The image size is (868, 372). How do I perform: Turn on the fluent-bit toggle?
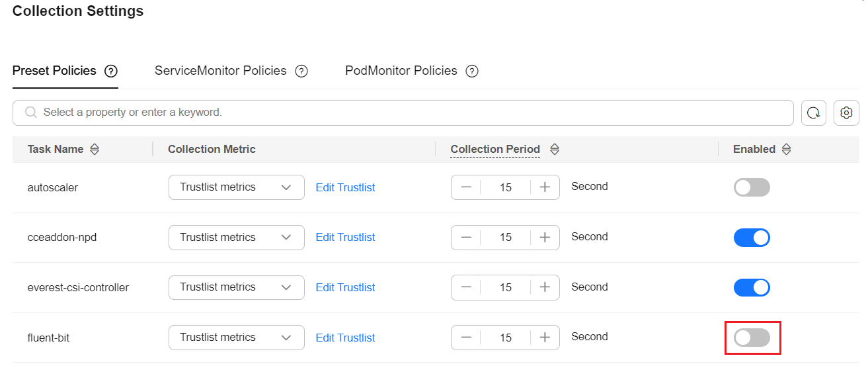(752, 338)
